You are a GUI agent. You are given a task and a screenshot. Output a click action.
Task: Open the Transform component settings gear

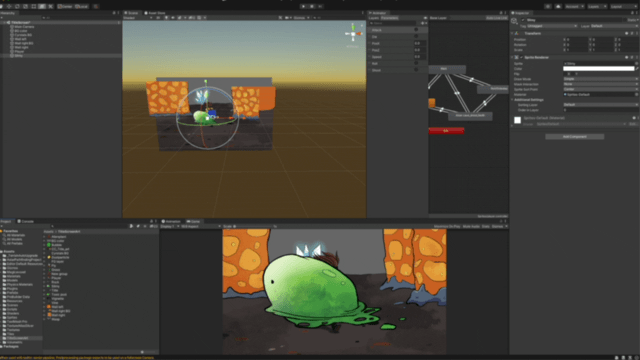click(x=636, y=33)
